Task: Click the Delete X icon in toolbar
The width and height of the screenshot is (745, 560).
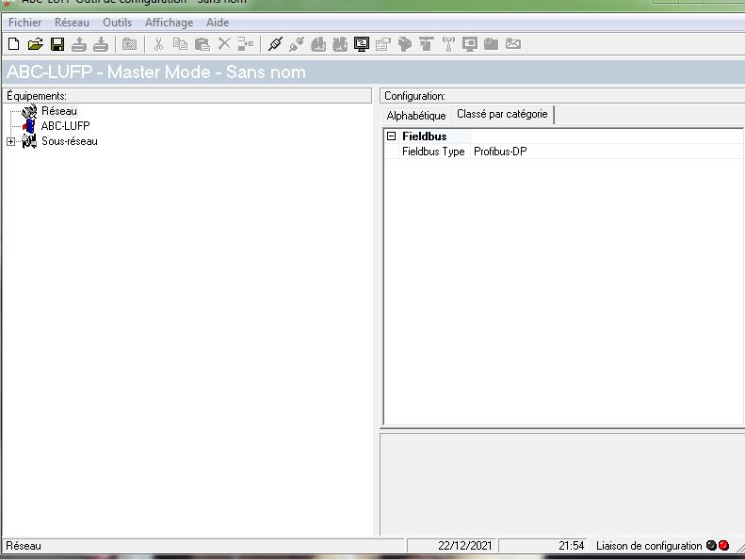Action: [x=224, y=43]
